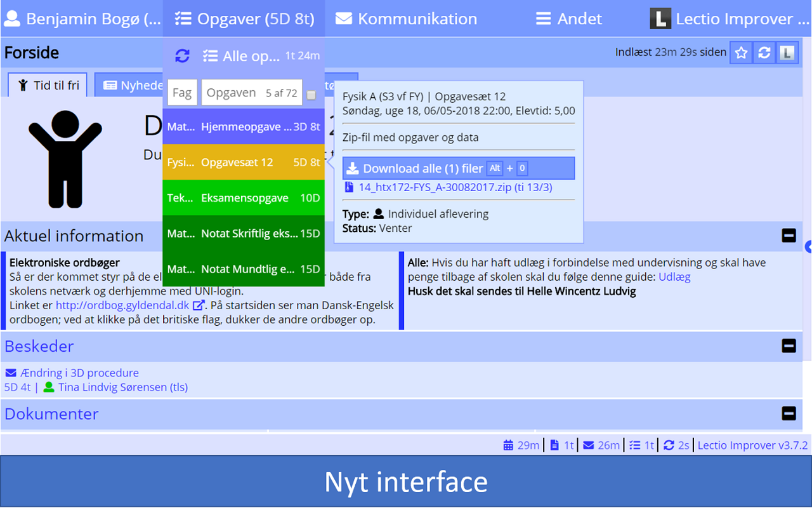Image resolution: width=812 pixels, height=508 pixels.
Task: Open the Opgaver (5D 8t) menu
Action: (x=244, y=18)
